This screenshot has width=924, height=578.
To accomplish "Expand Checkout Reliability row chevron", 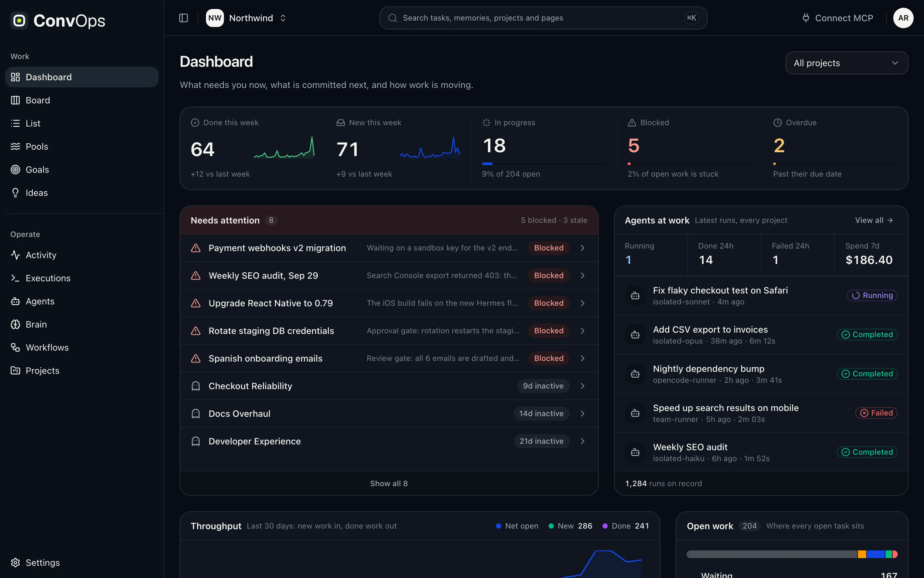I will pyautogui.click(x=583, y=386).
